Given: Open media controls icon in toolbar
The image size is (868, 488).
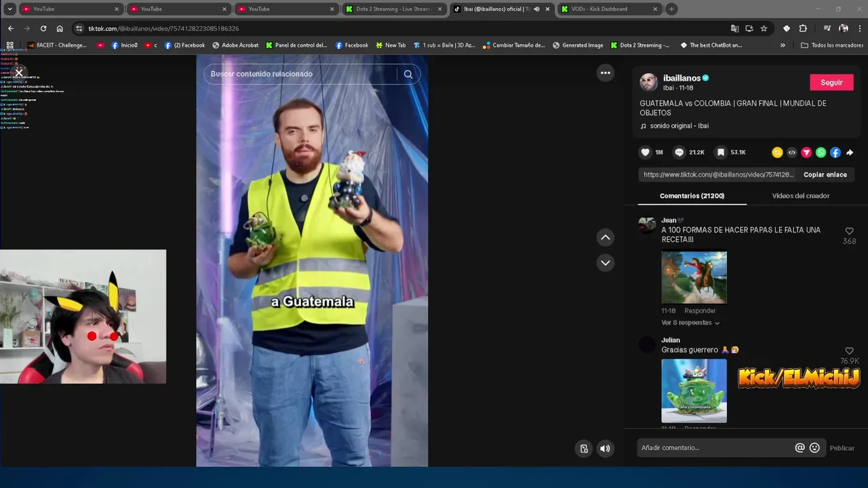Looking at the screenshot, I should [827, 28].
